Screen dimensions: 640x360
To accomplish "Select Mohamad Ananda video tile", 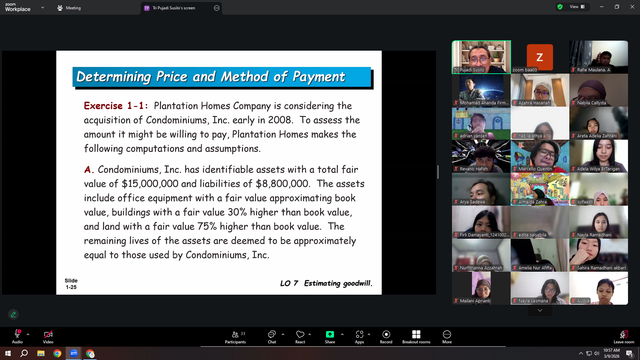I will coord(481,90).
